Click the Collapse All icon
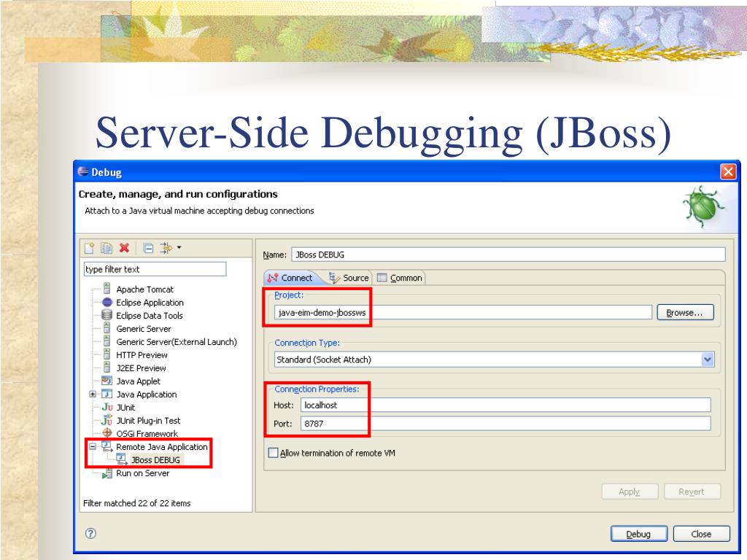This screenshot has height=560, width=747. pos(148,248)
